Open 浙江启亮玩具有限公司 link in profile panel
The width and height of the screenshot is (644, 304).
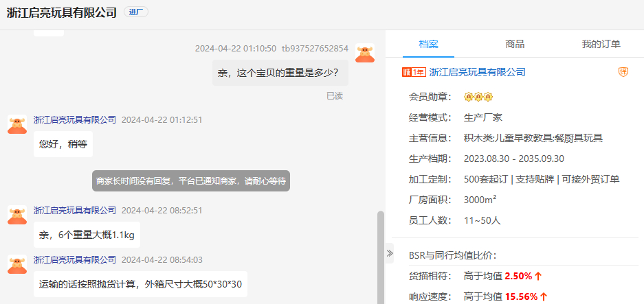point(477,72)
